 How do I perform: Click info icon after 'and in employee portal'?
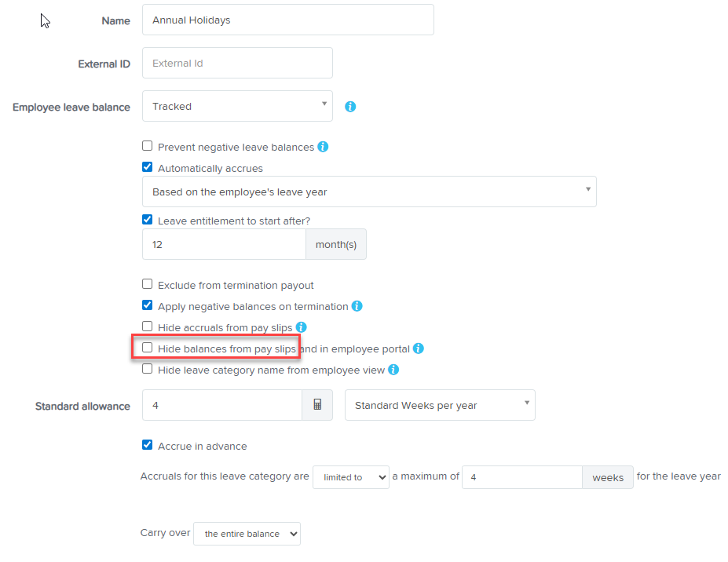419,349
